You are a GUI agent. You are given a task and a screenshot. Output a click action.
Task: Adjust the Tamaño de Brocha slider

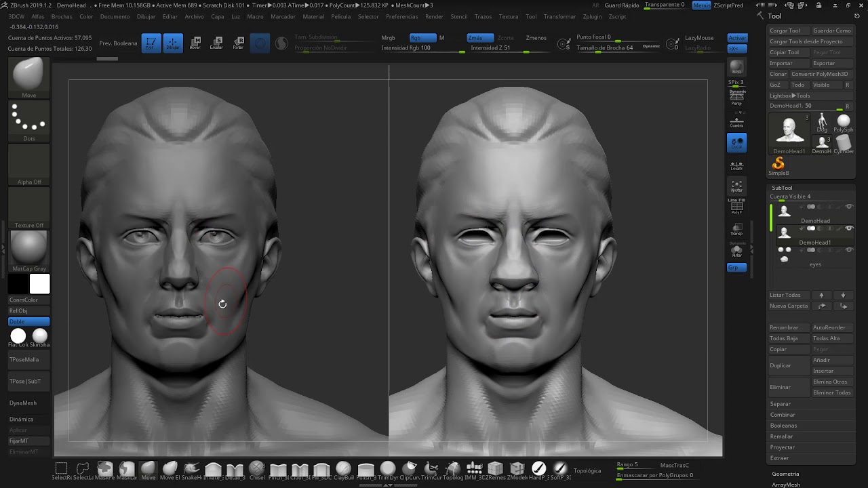(x=617, y=48)
